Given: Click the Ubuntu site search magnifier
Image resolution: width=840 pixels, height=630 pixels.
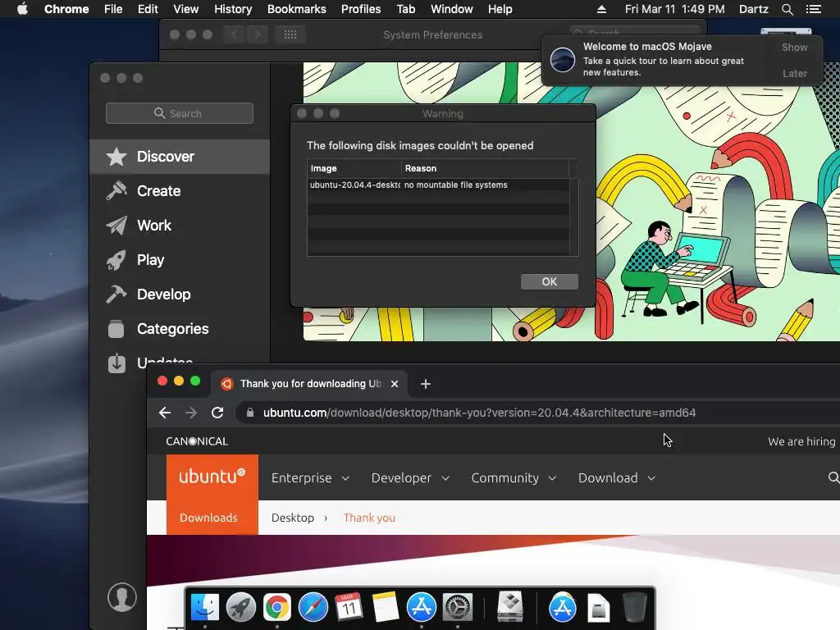Looking at the screenshot, I should (x=833, y=477).
